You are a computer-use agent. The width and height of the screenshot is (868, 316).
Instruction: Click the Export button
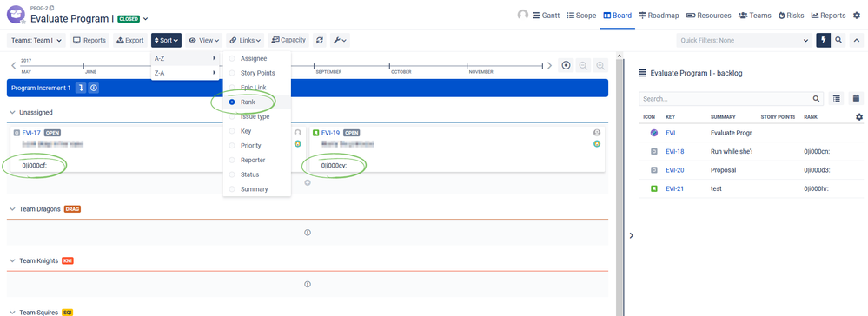pos(130,41)
